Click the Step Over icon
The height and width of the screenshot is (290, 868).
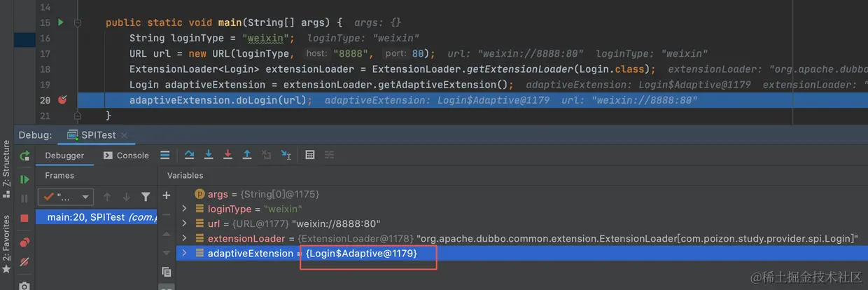pyautogui.click(x=189, y=156)
